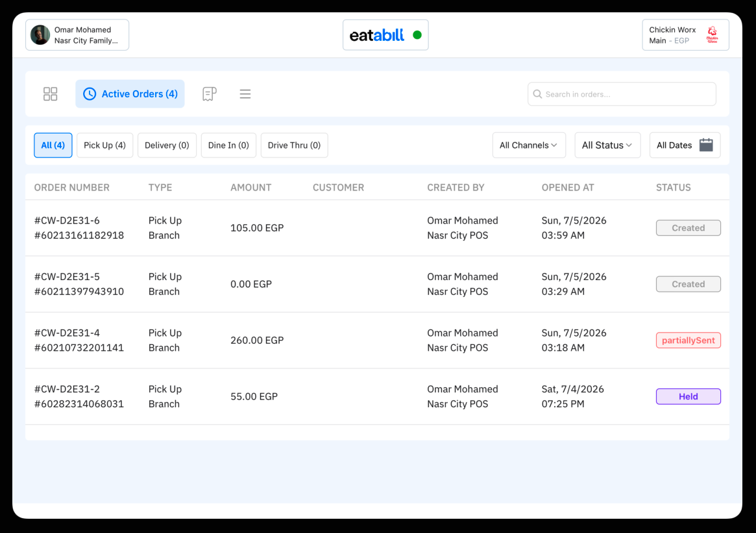Image resolution: width=756 pixels, height=533 pixels.
Task: Click the CREATED BY column header
Action: [456, 187]
